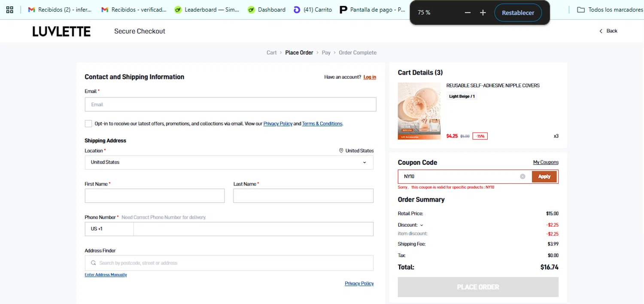Click the $16.74 total amount
Screen dimensions: 644x304
[549, 267]
